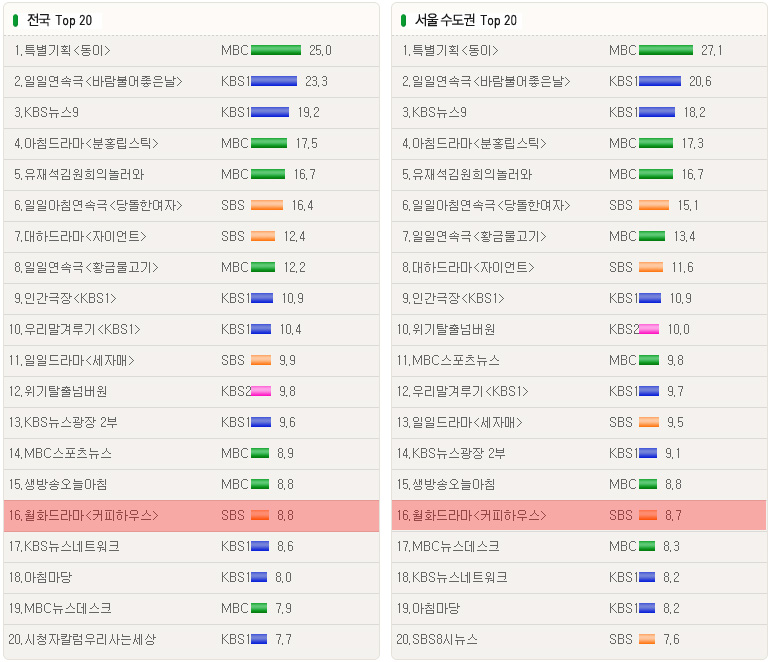The width and height of the screenshot is (774, 662).
Task: Select the rating value 8.0
Action: [283, 578]
